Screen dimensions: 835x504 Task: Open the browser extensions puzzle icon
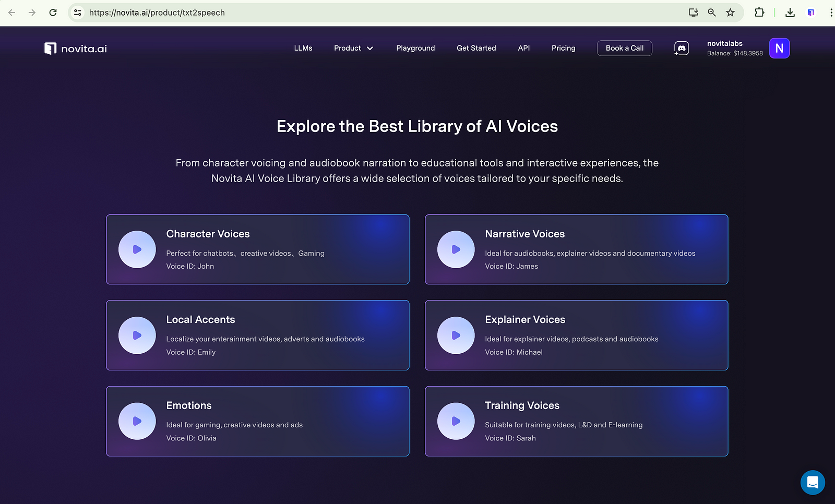pos(759,13)
